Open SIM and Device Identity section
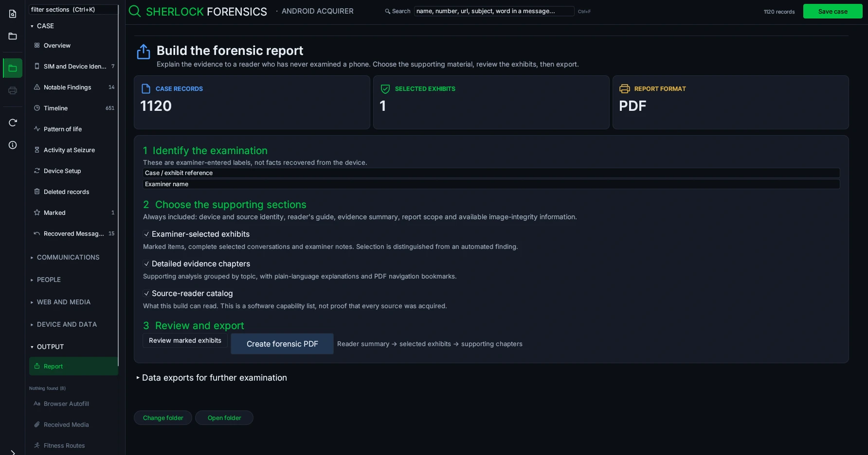The image size is (868, 455). coord(73,66)
